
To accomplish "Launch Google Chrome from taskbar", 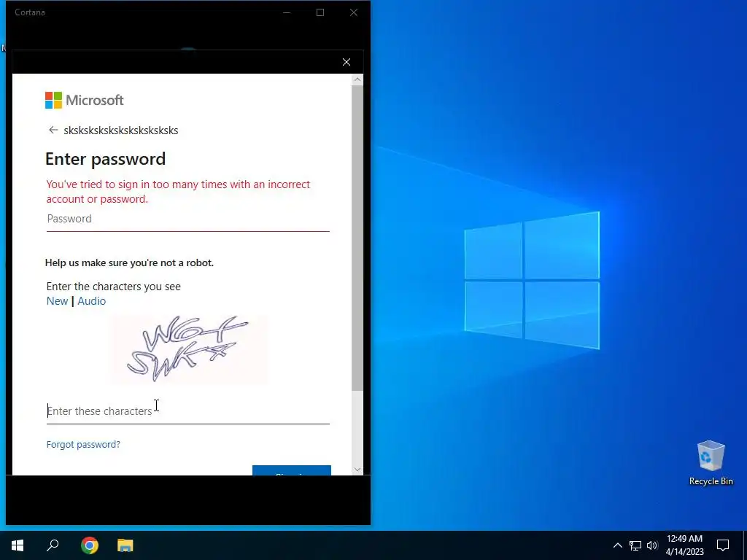I will coord(90,545).
